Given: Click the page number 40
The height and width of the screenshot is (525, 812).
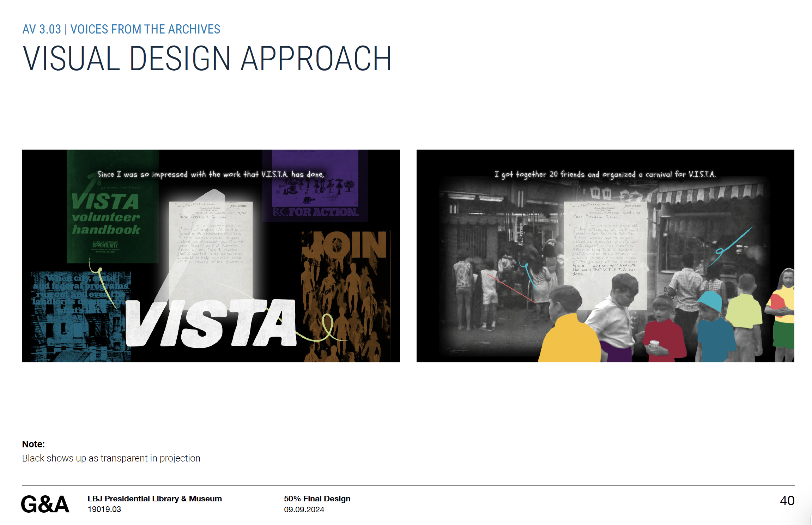Looking at the screenshot, I should pyautogui.click(x=787, y=500).
